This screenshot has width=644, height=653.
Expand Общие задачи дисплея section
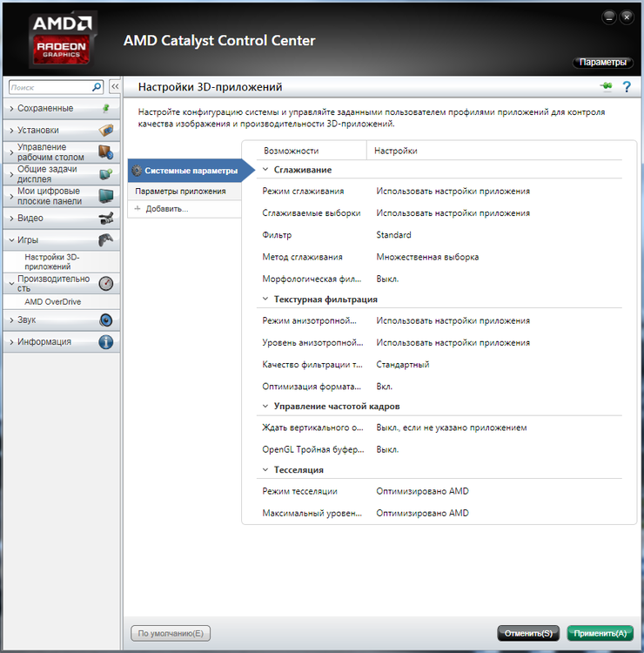click(11, 174)
